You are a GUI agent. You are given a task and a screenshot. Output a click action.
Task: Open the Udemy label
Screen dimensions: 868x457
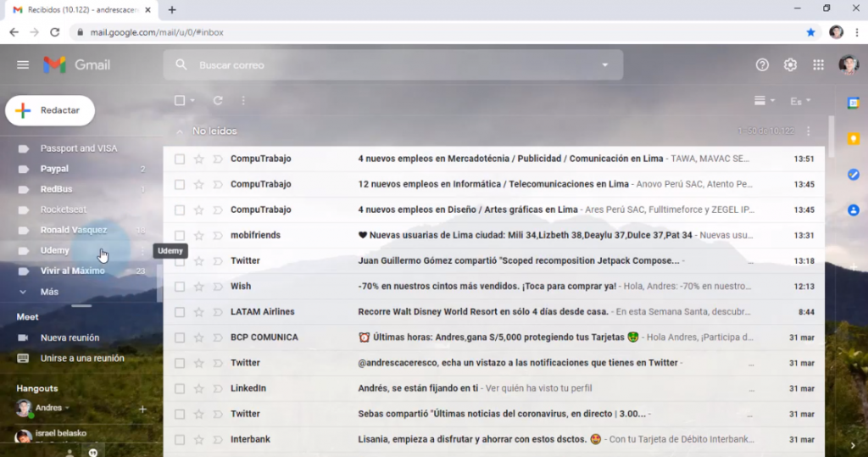55,251
